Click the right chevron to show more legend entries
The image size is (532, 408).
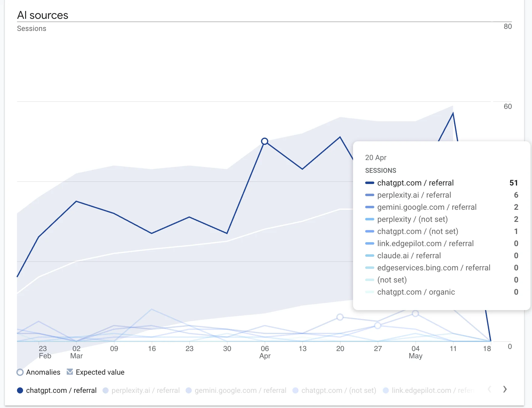pos(505,389)
